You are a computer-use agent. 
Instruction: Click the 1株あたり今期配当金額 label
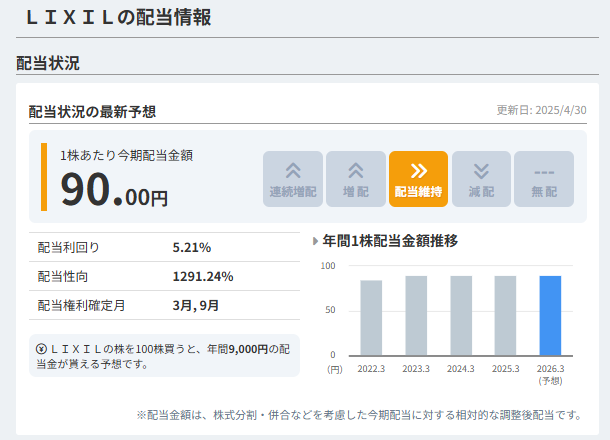(126, 156)
